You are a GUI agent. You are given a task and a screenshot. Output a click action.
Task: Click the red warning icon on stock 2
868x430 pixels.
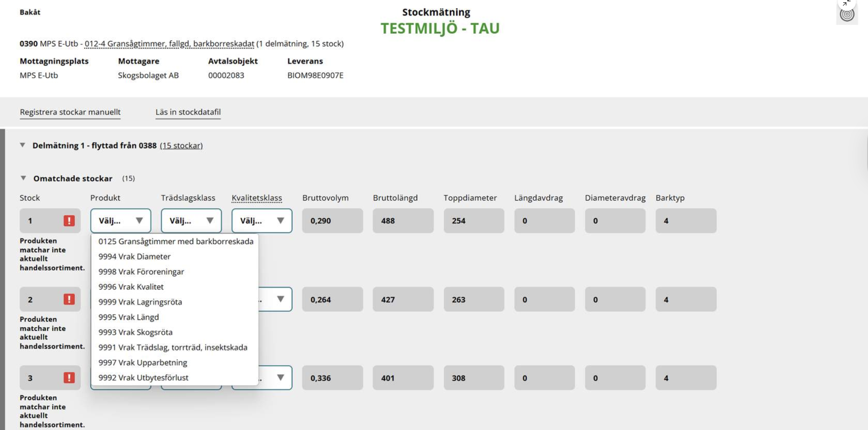pyautogui.click(x=69, y=299)
